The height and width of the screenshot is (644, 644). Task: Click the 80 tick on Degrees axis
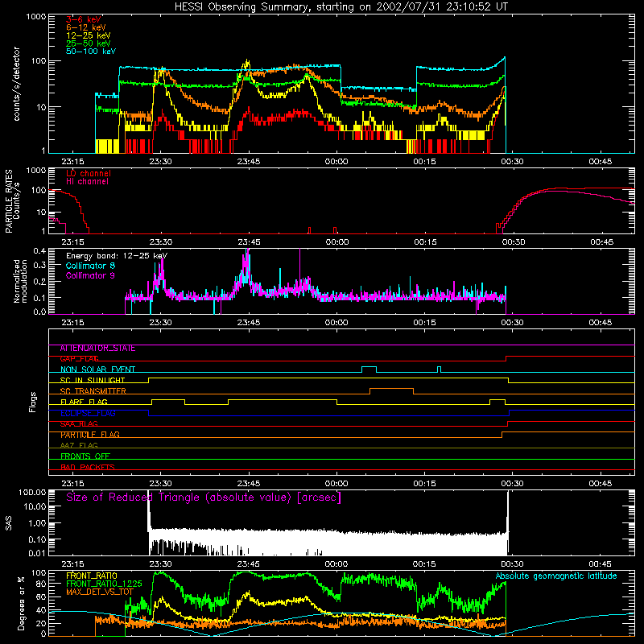[41, 584]
